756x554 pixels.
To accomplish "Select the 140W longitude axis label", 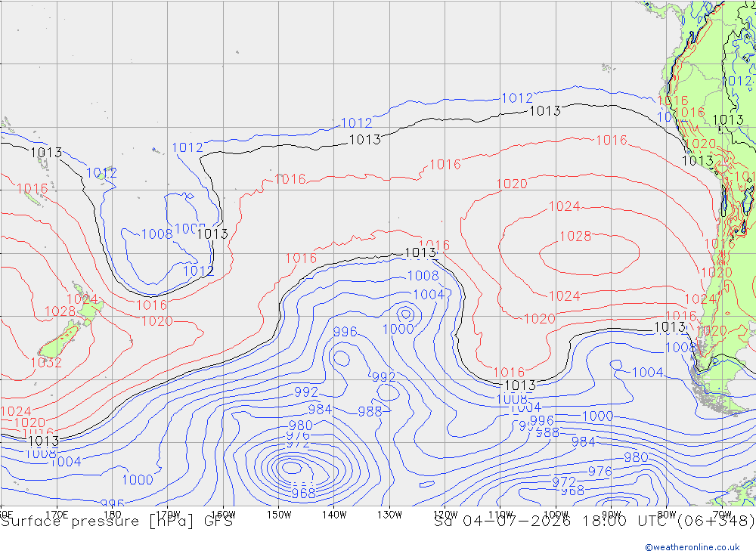I will click(x=334, y=515).
